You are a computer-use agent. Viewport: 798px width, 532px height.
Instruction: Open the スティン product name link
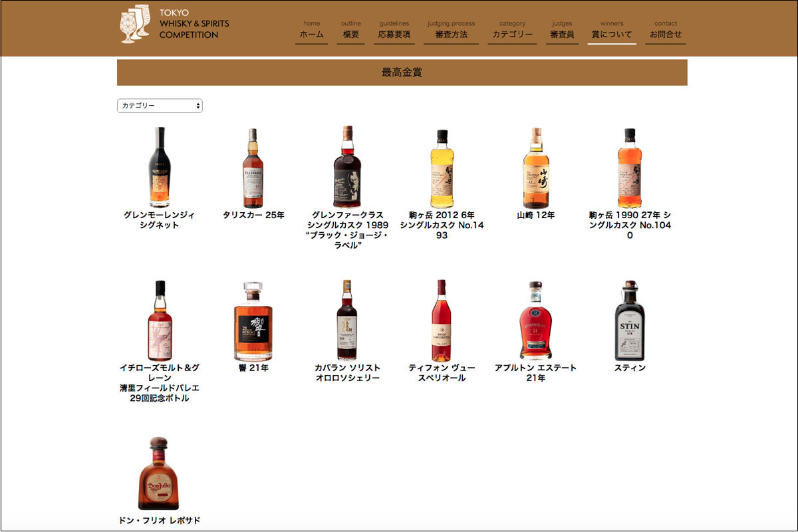(x=630, y=368)
